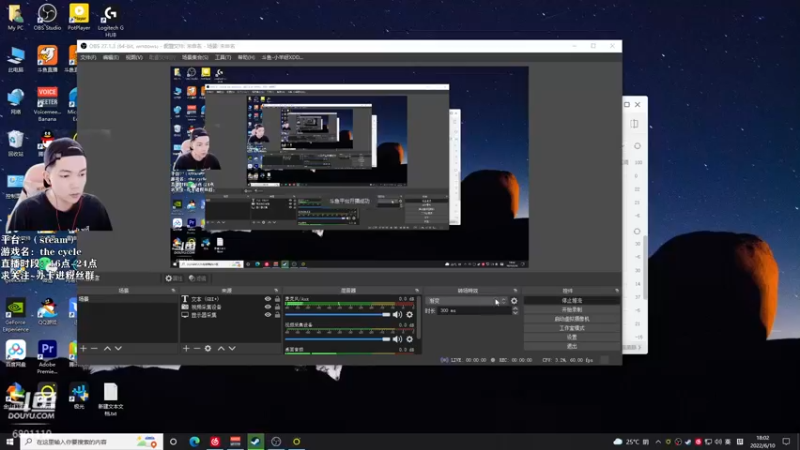Toggle lock on the display capture source
The height and width of the screenshot is (450, 800).
click(x=277, y=315)
